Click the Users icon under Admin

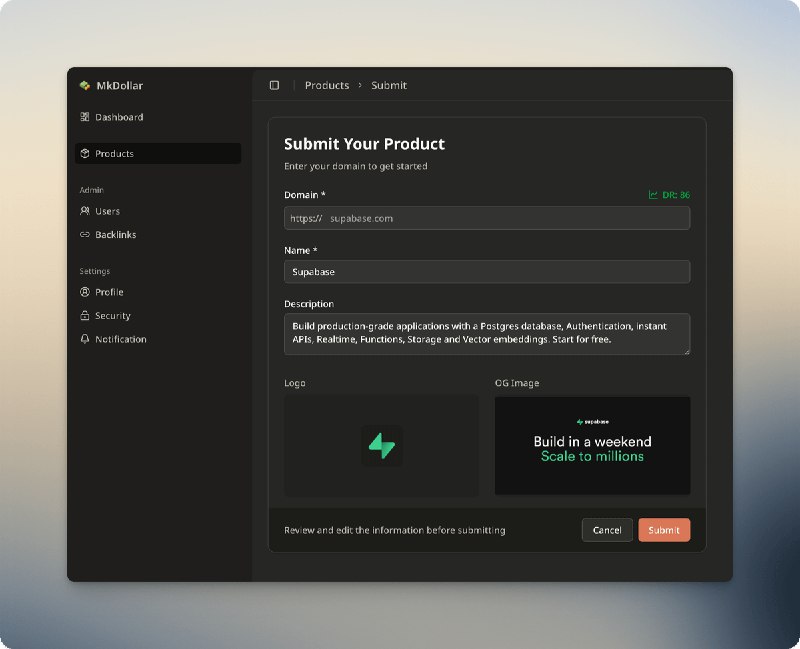tap(85, 211)
